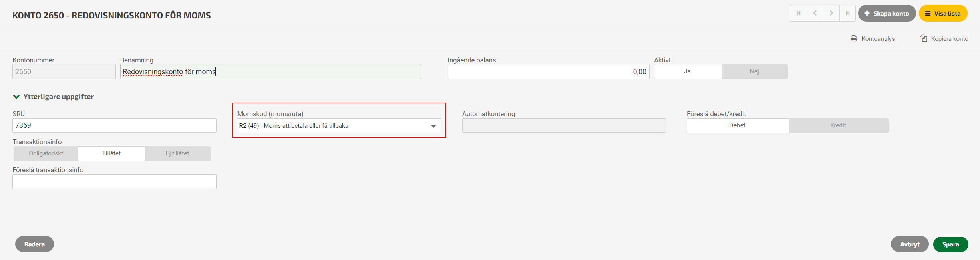Screen dimensions: 980x260
Task: Set Aktivt to Ja
Action: tap(688, 71)
